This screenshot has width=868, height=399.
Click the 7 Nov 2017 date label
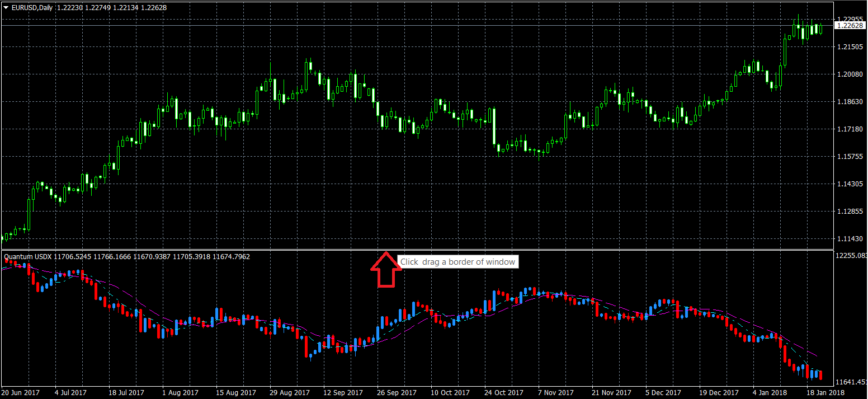(x=556, y=393)
